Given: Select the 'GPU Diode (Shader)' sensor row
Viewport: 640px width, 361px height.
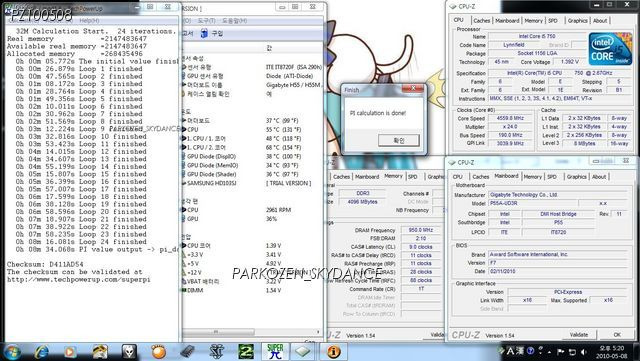Looking at the screenshot, I should (x=251, y=174).
